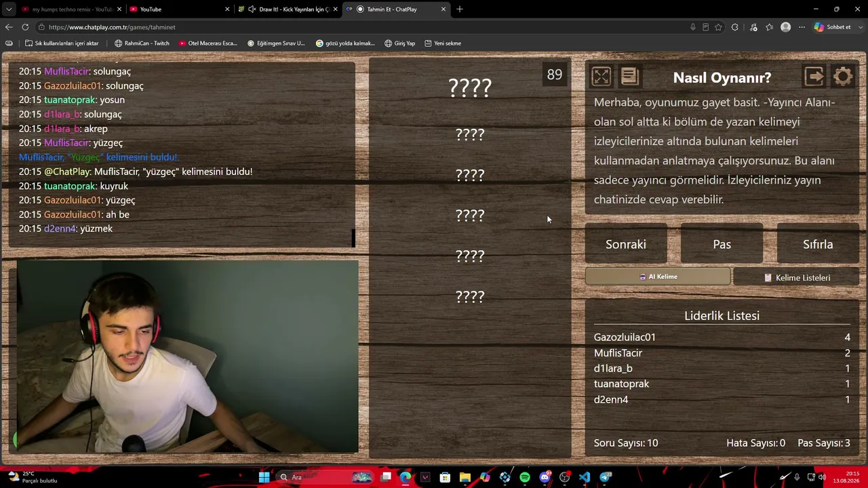Add page to favorites star

718,27
